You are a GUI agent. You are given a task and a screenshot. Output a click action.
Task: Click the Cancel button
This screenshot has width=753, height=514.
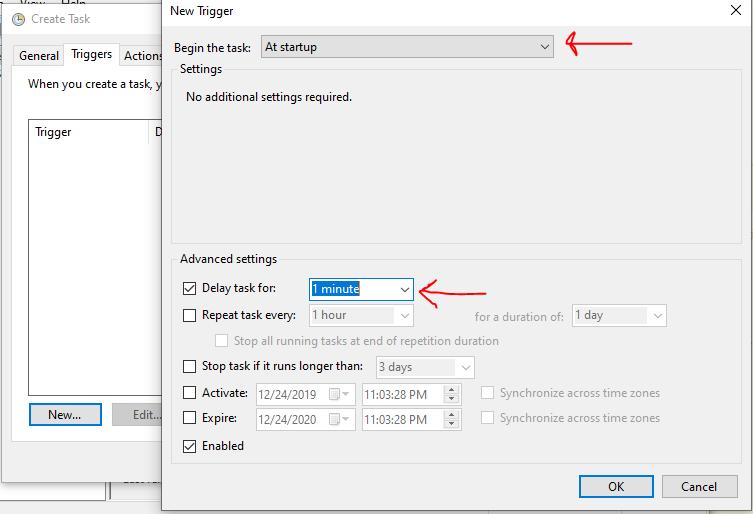click(x=699, y=486)
